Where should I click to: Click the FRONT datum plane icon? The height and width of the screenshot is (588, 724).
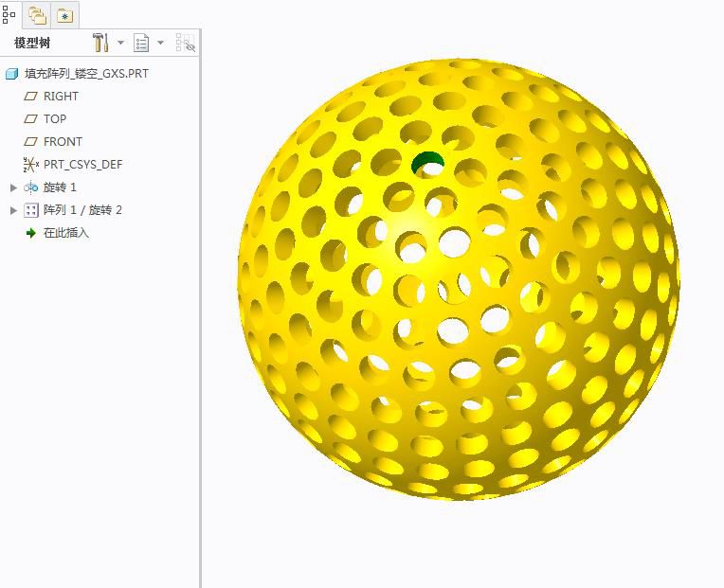[30, 141]
